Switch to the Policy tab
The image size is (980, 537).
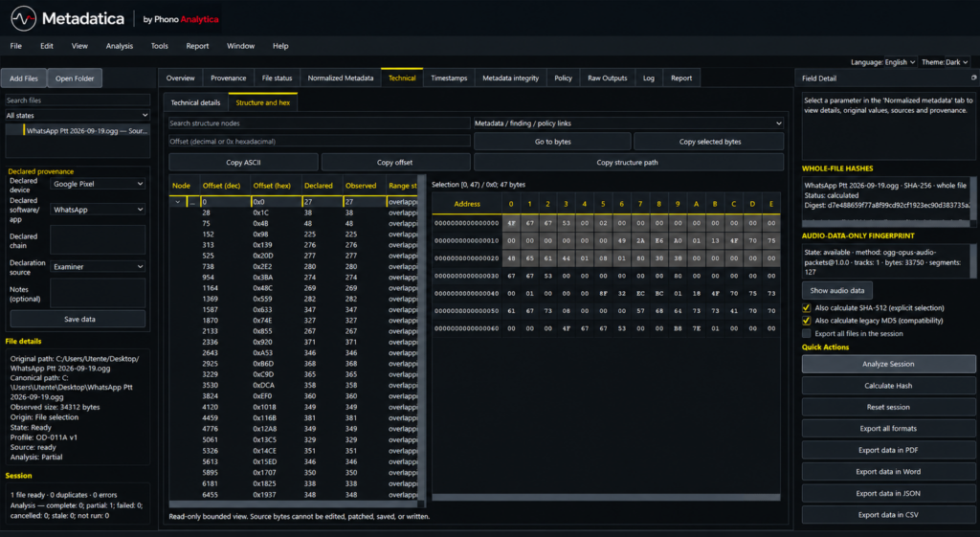[x=563, y=78]
